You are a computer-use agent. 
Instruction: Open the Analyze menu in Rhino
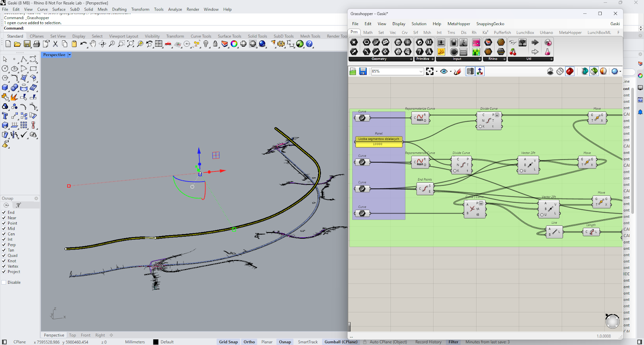pyautogui.click(x=175, y=9)
